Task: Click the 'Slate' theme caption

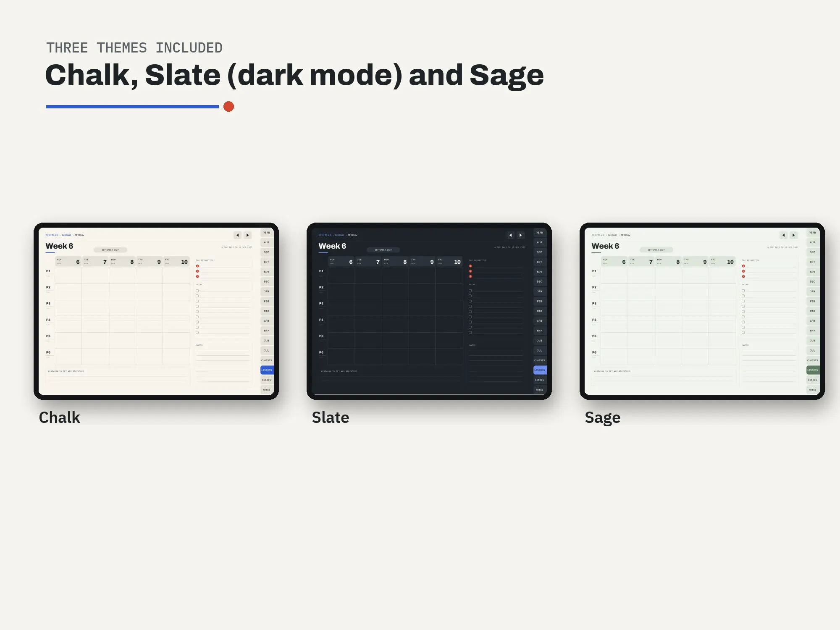Action: 331,417
